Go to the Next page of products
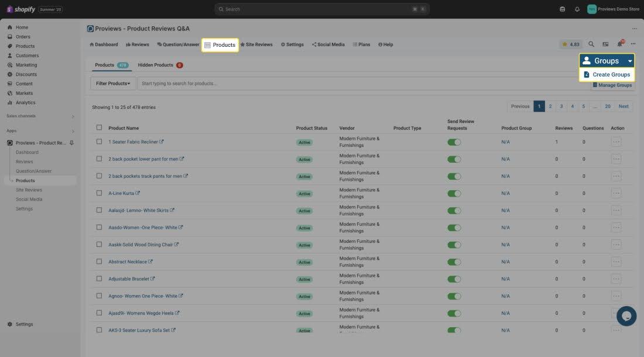This screenshot has width=644, height=357. coord(624,107)
